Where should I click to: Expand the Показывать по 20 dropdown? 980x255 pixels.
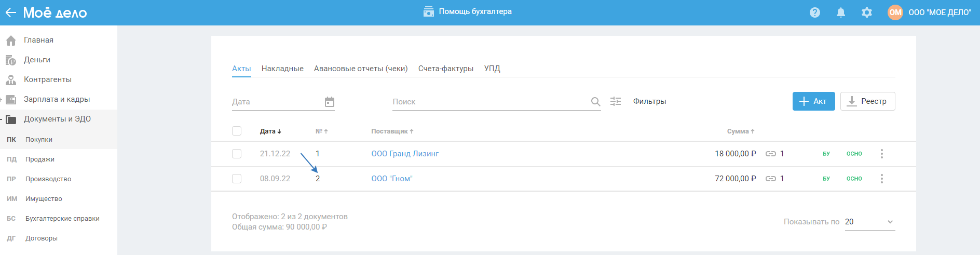pos(869,222)
